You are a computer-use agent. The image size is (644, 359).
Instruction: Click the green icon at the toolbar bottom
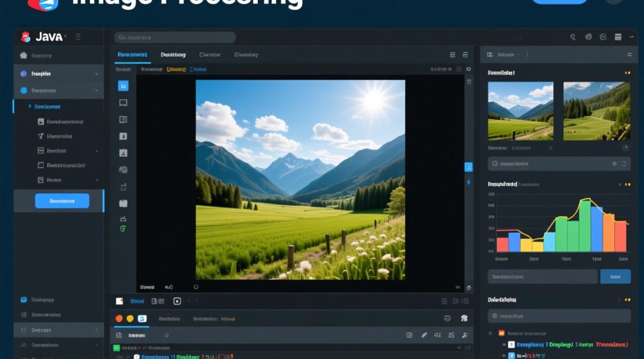[123, 229]
